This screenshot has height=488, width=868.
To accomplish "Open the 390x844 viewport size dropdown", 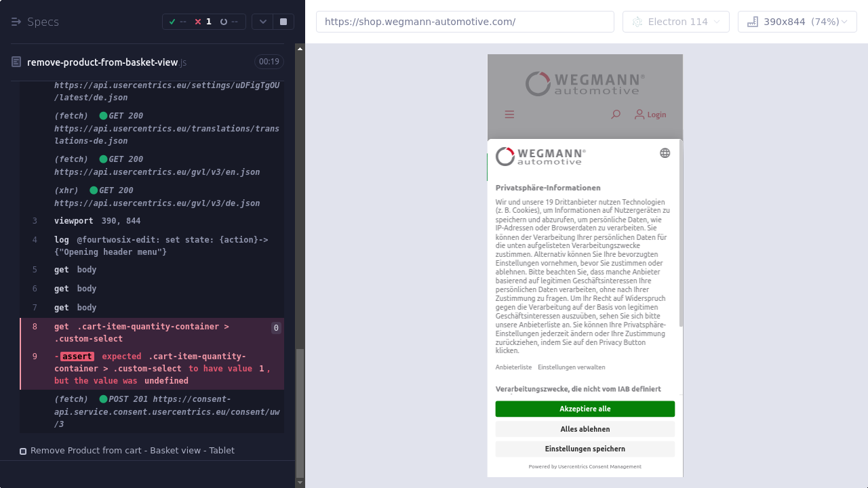I will (797, 22).
